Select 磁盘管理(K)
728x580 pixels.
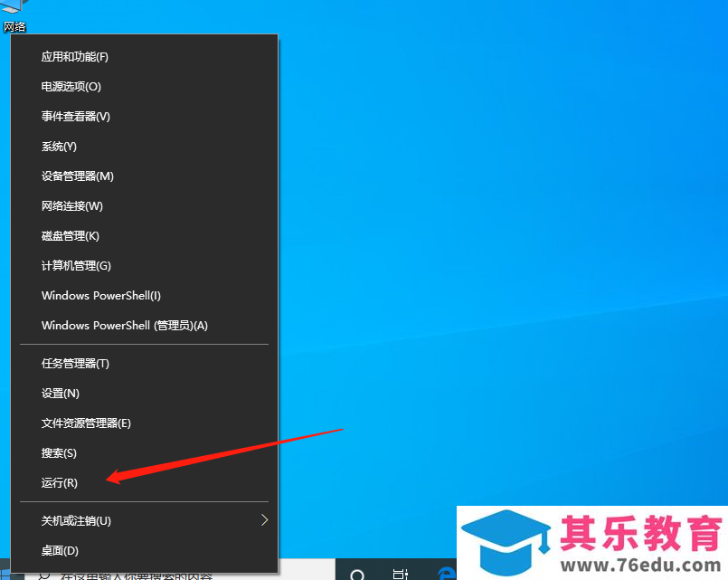145,236
